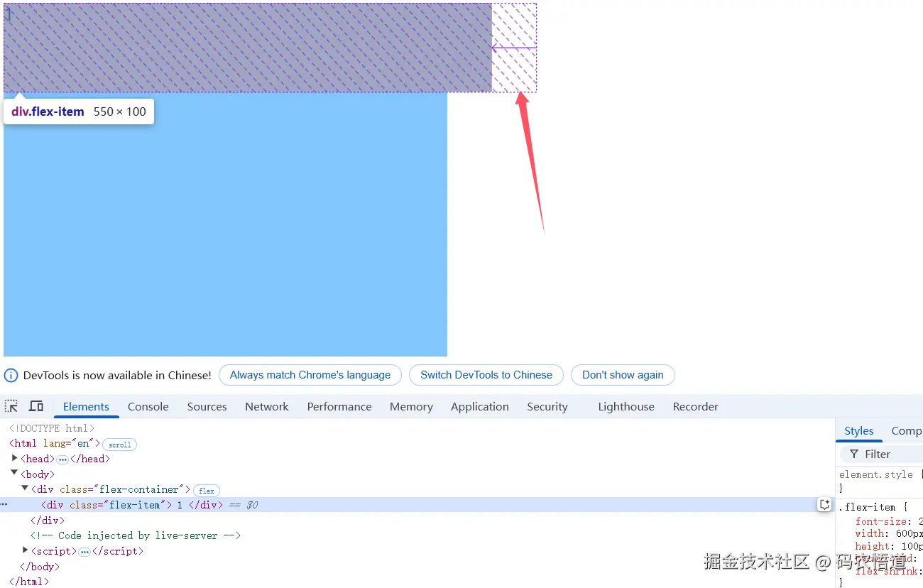
Task: Click the height declaration in Styles
Action: (x=889, y=546)
